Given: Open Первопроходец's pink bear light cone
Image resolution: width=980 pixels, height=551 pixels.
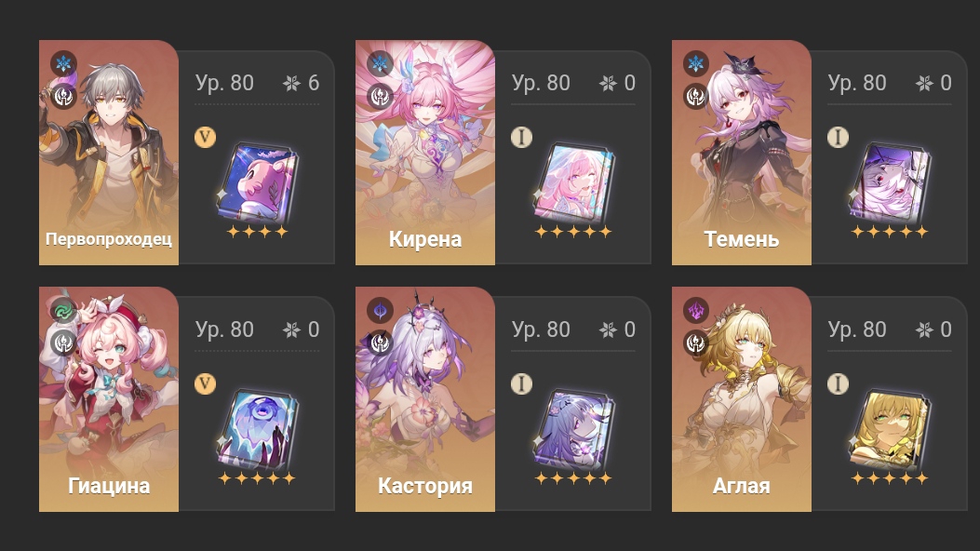Looking at the screenshot, I should [258, 182].
